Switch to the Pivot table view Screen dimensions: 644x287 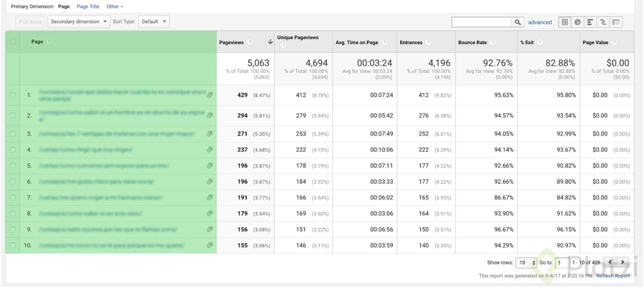(616, 22)
